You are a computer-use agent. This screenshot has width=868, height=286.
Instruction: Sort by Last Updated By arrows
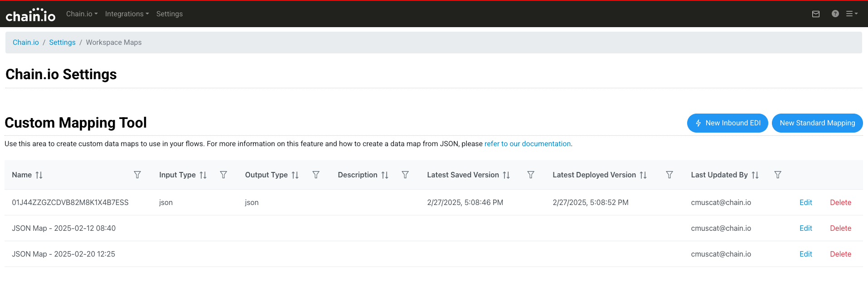click(755, 175)
